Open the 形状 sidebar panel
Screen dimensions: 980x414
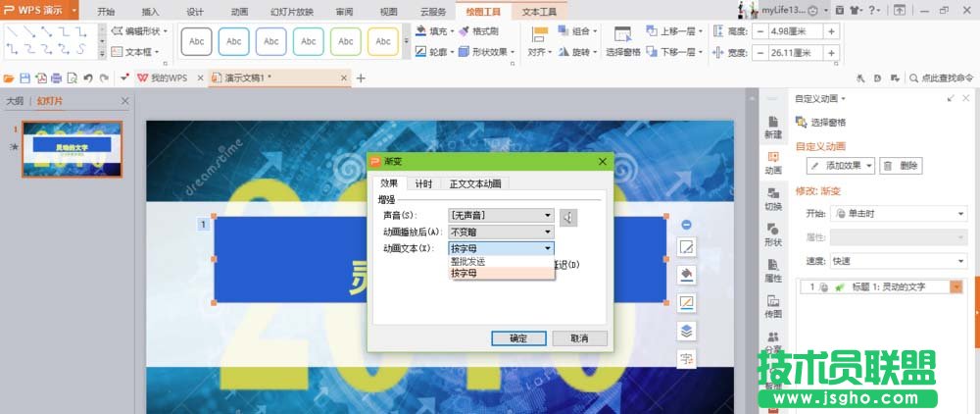773,235
